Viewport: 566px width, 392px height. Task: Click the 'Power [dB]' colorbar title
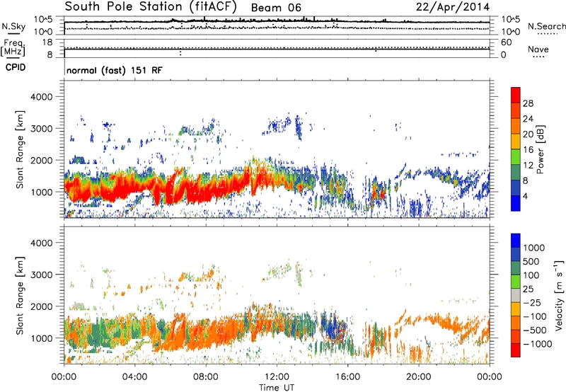tap(540, 149)
